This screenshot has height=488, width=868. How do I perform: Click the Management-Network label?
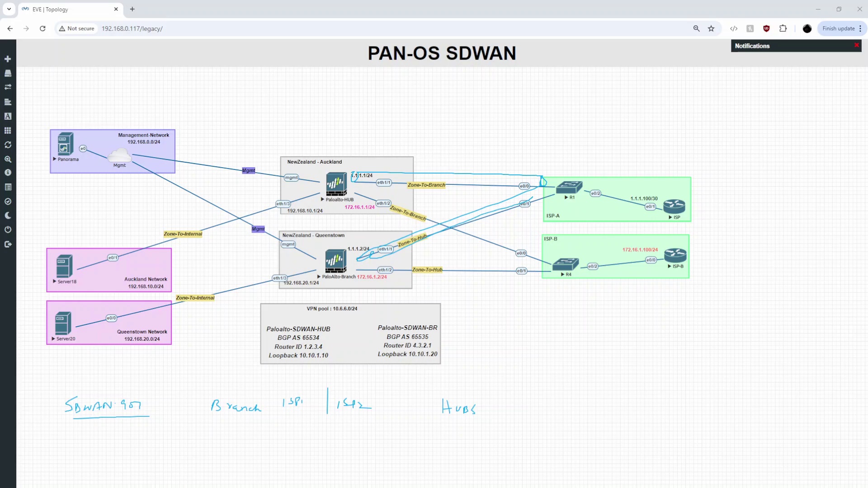click(x=143, y=135)
